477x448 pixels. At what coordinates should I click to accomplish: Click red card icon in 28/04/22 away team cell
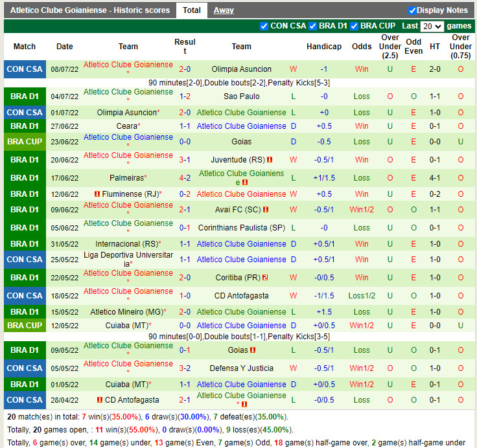pyautogui.click(x=244, y=405)
